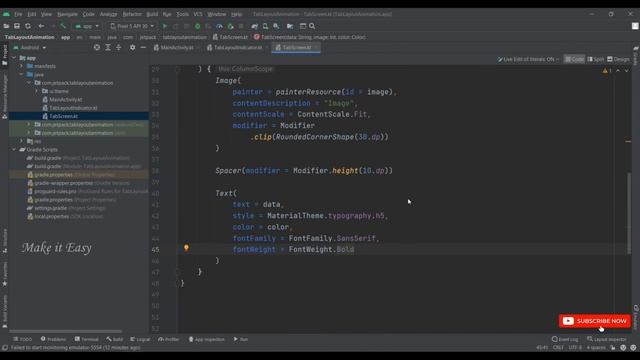Expand the manifests folder

22,66
